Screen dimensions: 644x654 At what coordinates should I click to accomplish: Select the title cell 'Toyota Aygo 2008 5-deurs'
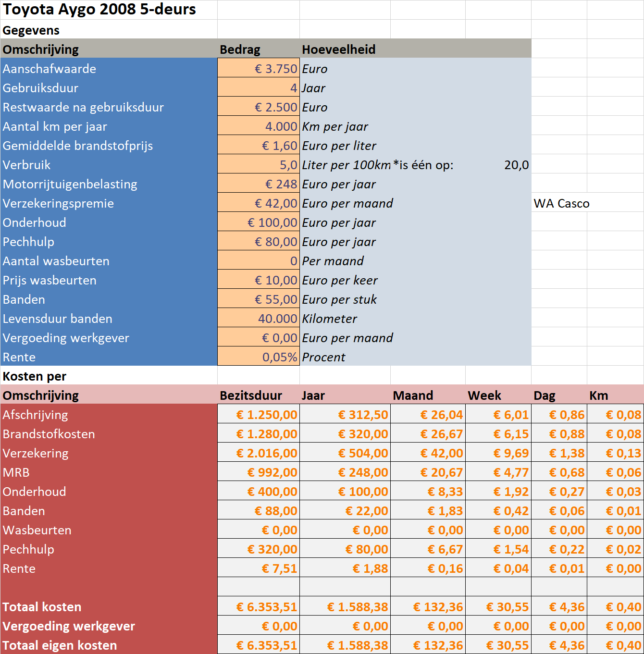(109, 10)
